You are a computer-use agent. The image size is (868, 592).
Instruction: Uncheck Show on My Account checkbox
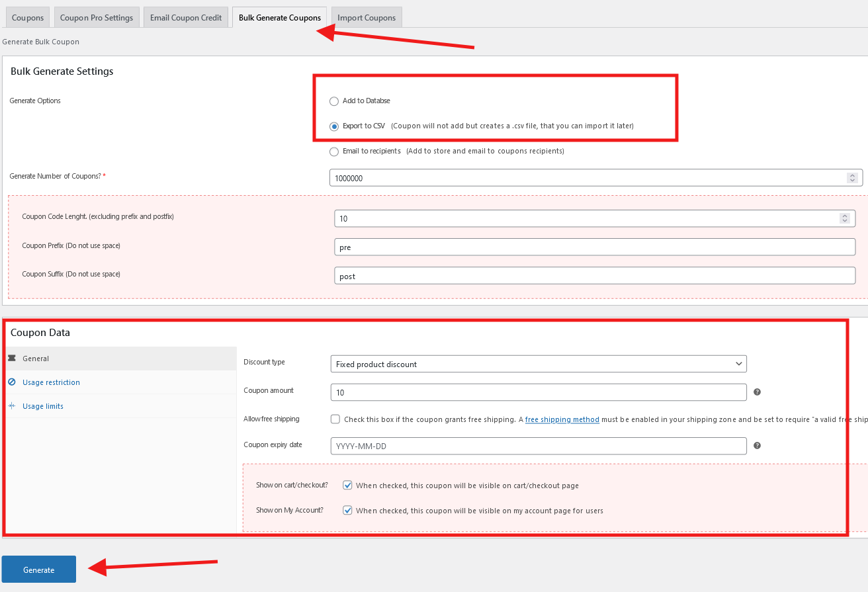click(x=347, y=511)
